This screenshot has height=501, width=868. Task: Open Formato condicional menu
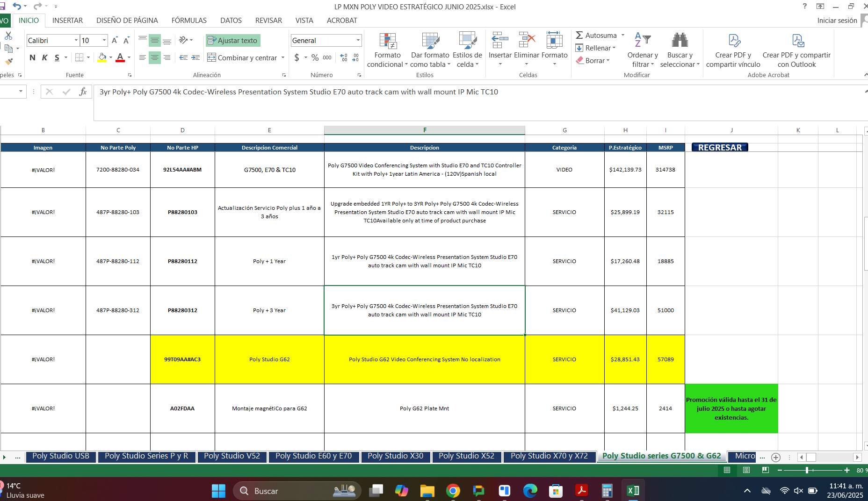click(x=387, y=50)
